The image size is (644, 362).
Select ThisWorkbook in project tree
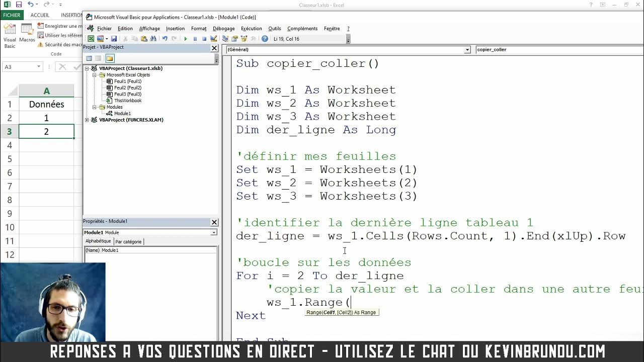[128, 101]
